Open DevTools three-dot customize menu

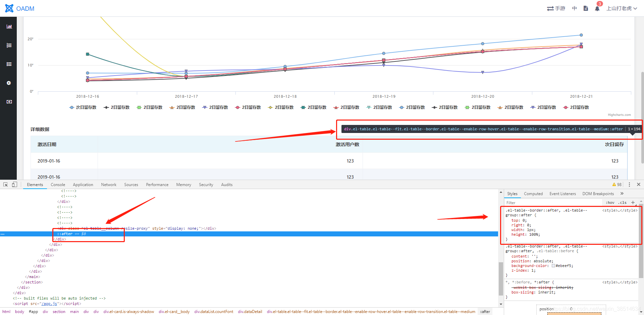[629, 185]
